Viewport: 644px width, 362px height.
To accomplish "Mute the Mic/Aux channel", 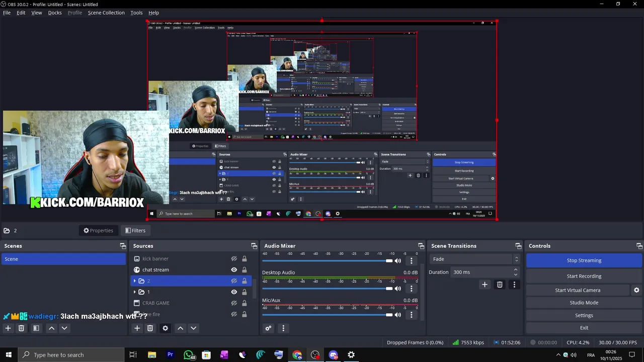I will tap(398, 315).
